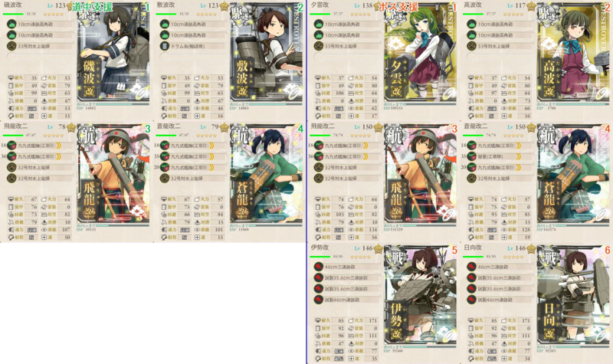Select the 道中支援 fleet label
The width and height of the screenshot is (613, 364).
(x=92, y=7)
